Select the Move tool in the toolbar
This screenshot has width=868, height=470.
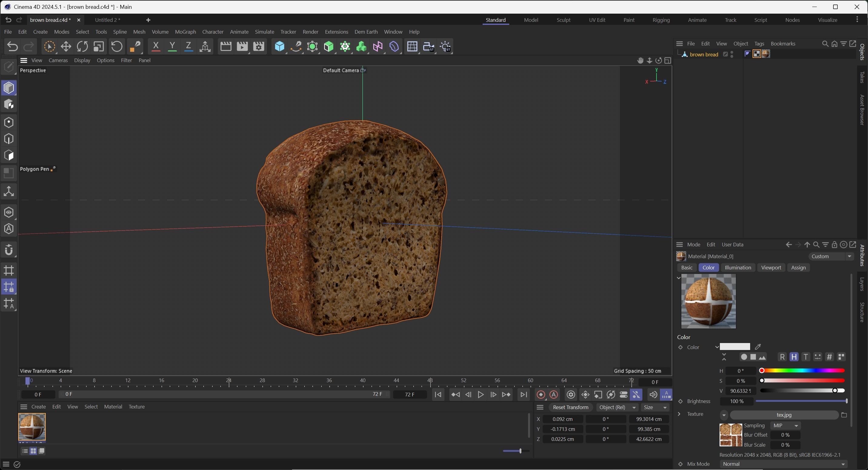pos(66,46)
